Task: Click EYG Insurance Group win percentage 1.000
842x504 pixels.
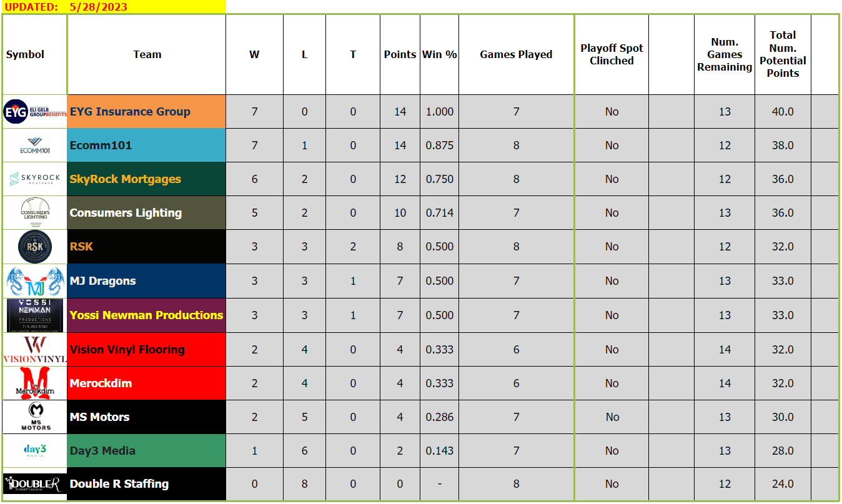Action: 440,112
